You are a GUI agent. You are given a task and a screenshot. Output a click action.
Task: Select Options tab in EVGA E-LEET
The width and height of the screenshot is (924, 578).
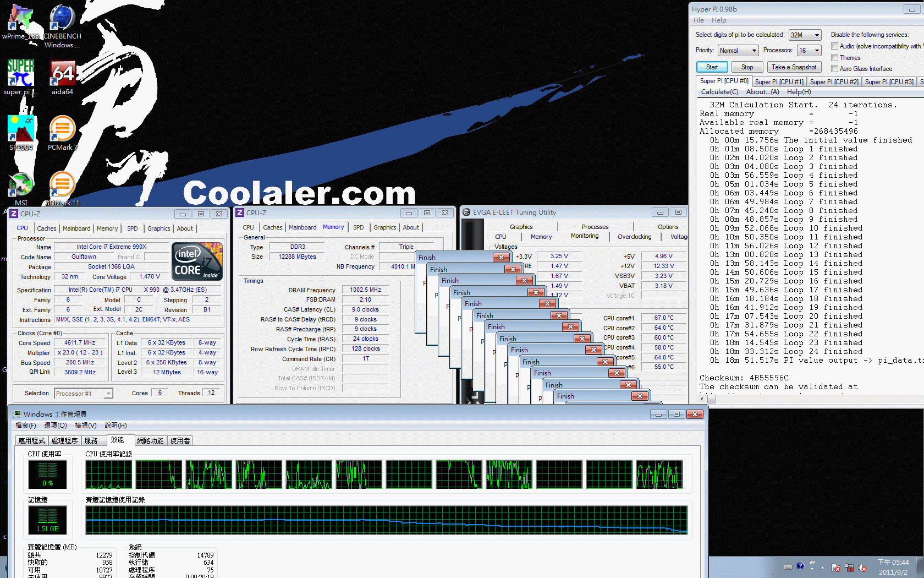pos(668,227)
